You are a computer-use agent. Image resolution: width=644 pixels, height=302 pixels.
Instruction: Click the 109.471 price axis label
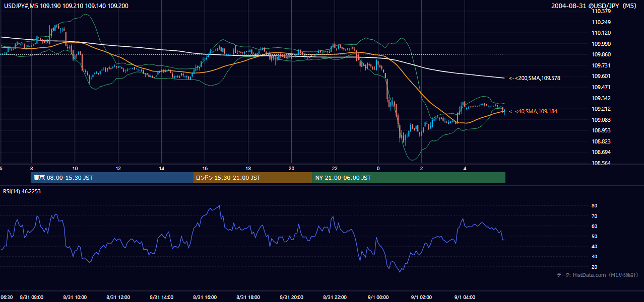(601, 87)
